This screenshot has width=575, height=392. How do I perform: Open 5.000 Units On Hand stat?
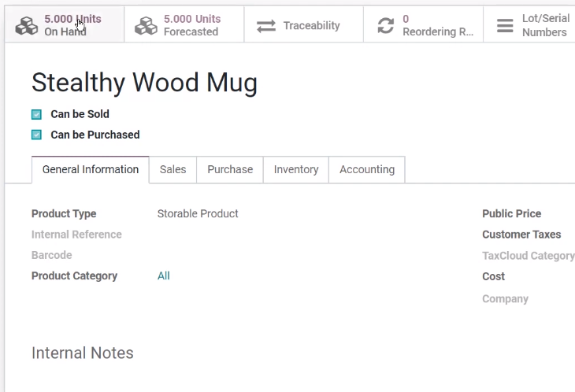point(65,24)
